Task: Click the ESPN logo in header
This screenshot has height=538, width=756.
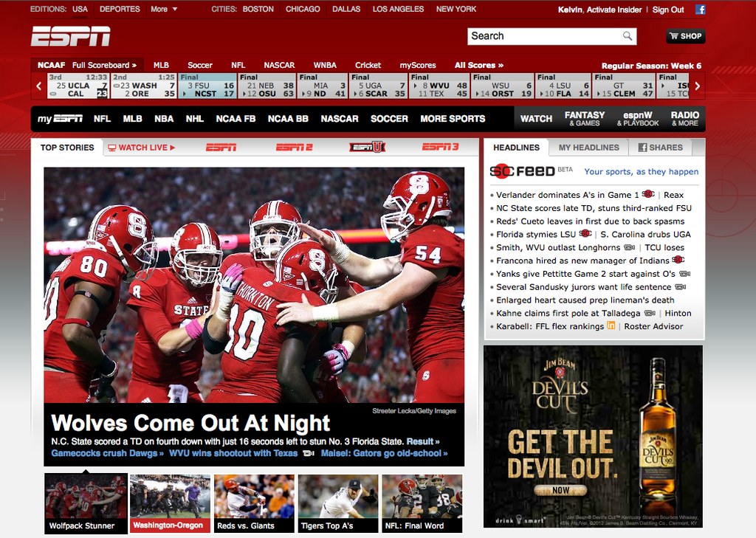Action: click(x=71, y=36)
